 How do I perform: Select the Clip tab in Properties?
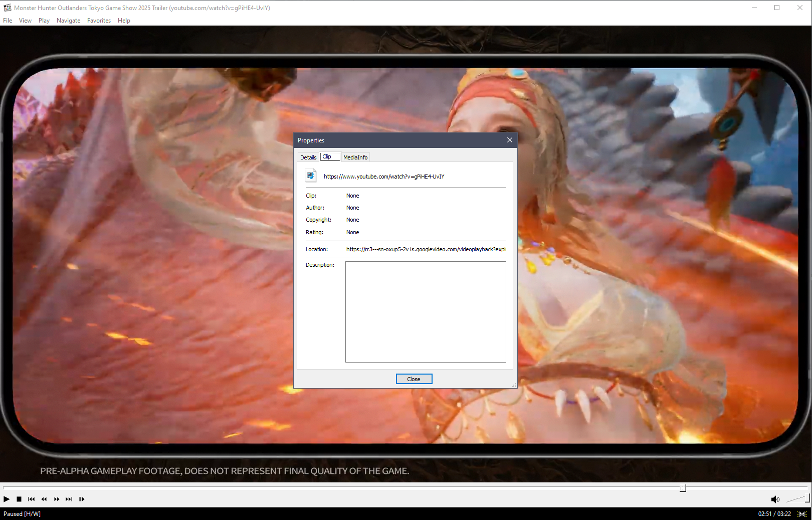pyautogui.click(x=330, y=157)
